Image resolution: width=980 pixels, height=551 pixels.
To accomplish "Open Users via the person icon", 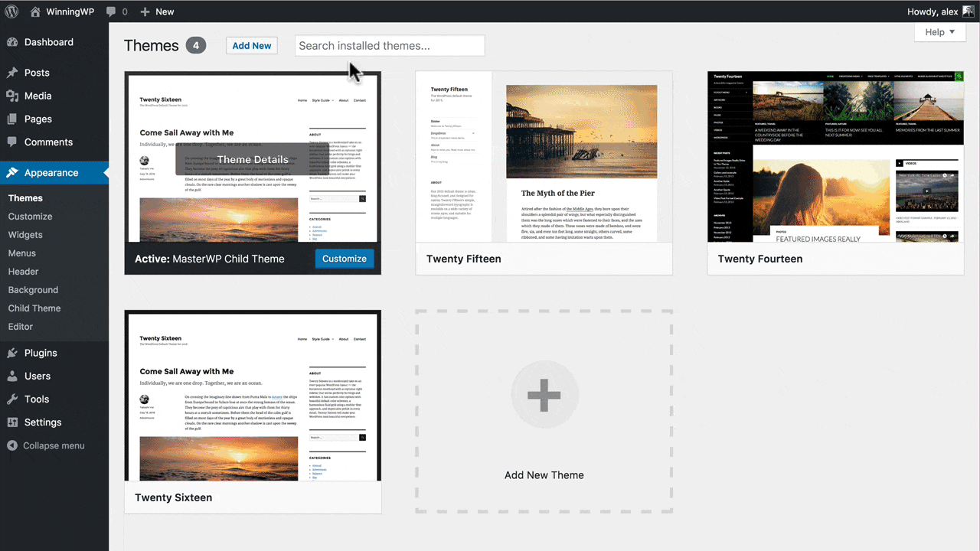I will (13, 376).
